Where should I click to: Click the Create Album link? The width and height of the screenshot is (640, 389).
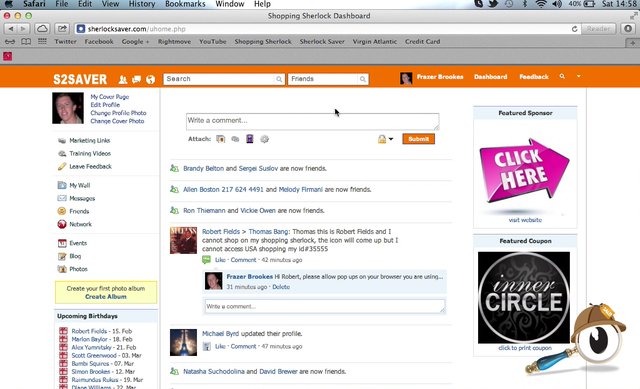pos(106,297)
